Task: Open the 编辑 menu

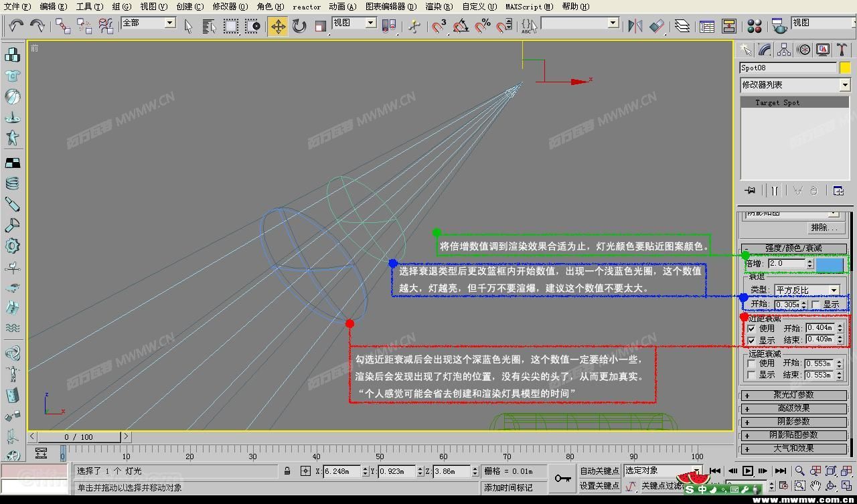Action: [54, 7]
